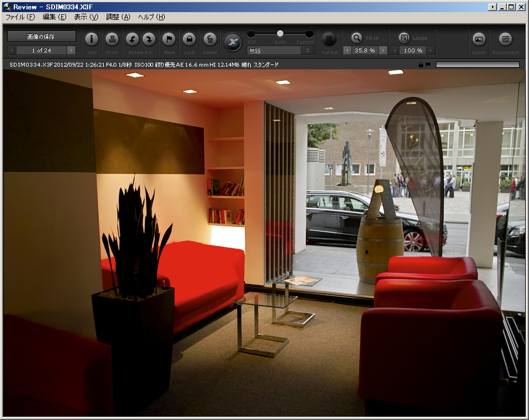Toggle Mark flag on current image
The image size is (529, 420).
(169, 40)
